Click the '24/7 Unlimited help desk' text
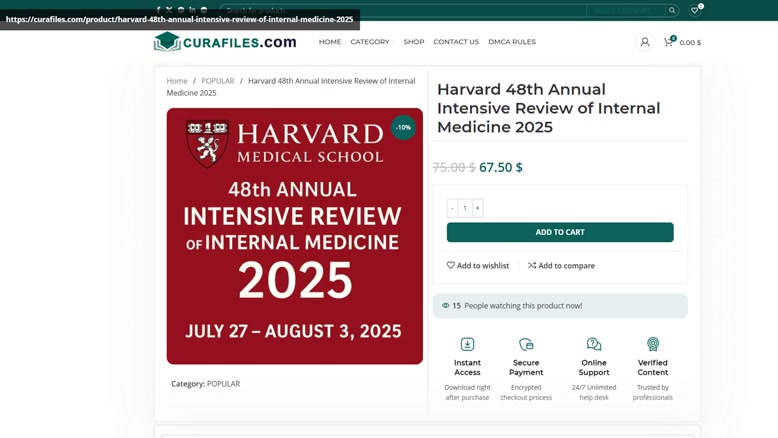 [594, 392]
